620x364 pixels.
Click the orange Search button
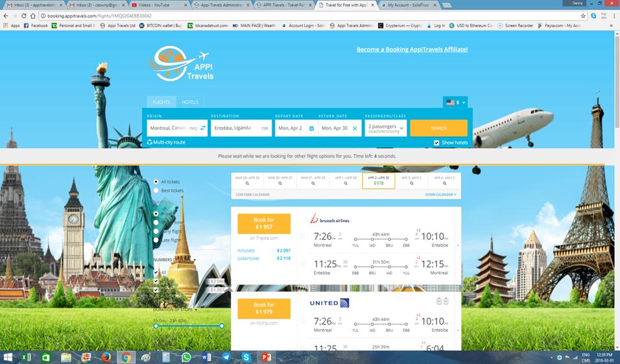pyautogui.click(x=438, y=128)
